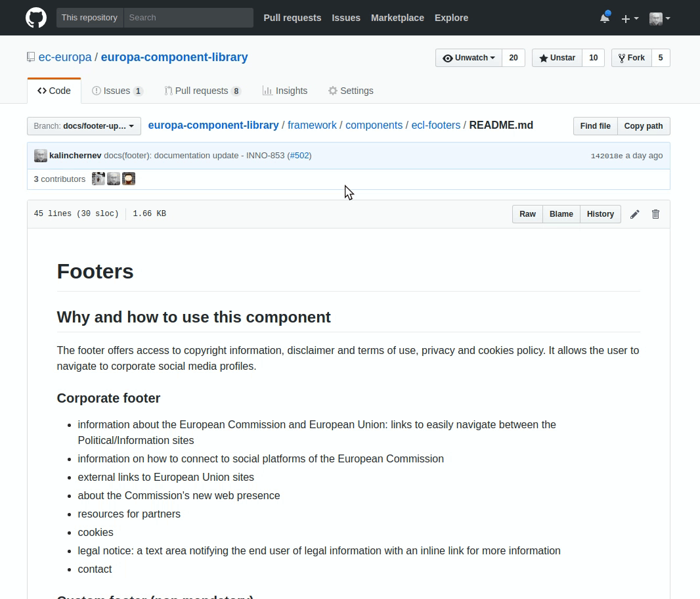This screenshot has height=599, width=700.
Task: Click the Raw button
Action: click(x=527, y=214)
